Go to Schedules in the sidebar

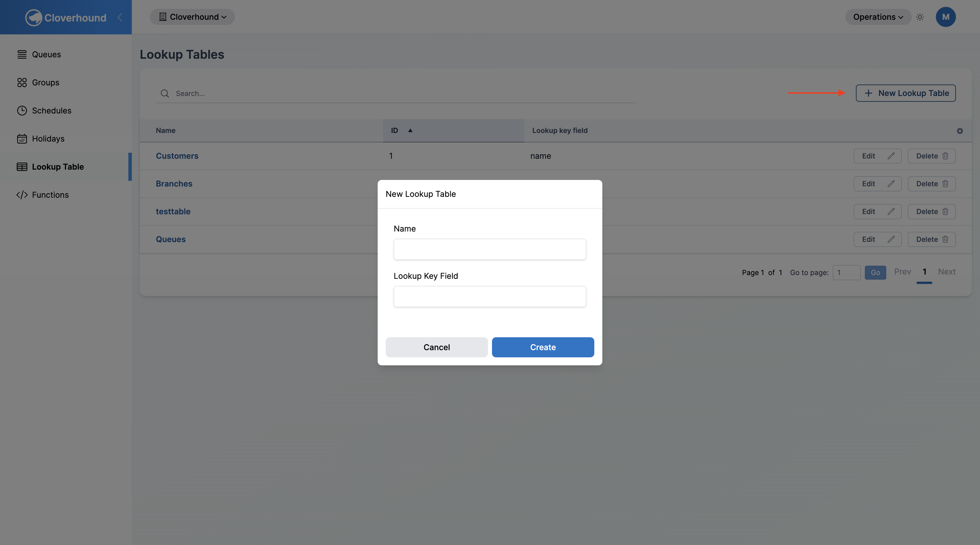pyautogui.click(x=51, y=111)
